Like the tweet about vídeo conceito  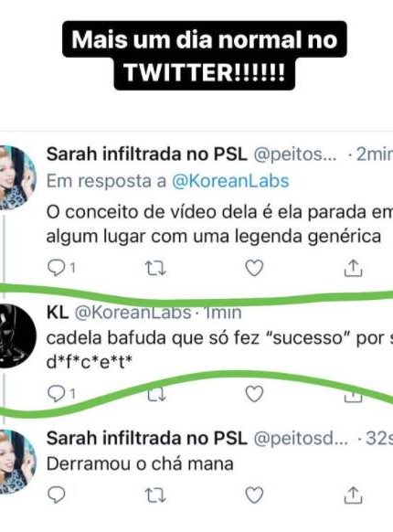(254, 268)
